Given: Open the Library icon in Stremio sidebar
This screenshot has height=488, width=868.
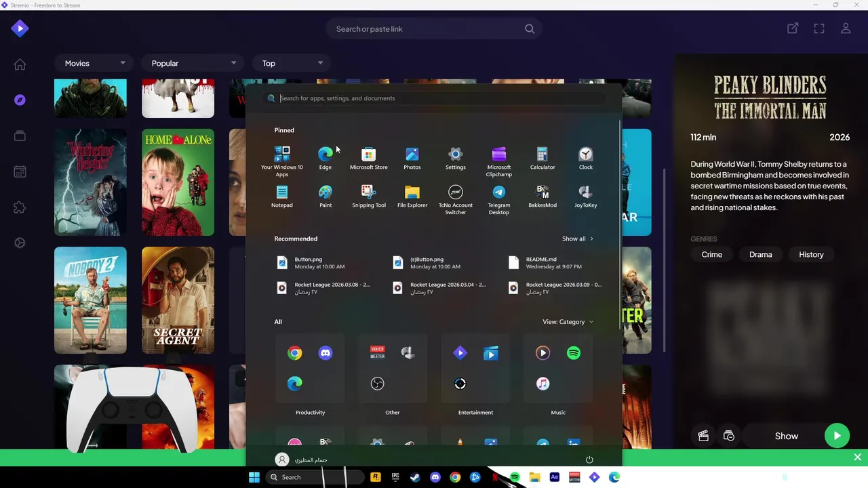Looking at the screenshot, I should tap(20, 136).
